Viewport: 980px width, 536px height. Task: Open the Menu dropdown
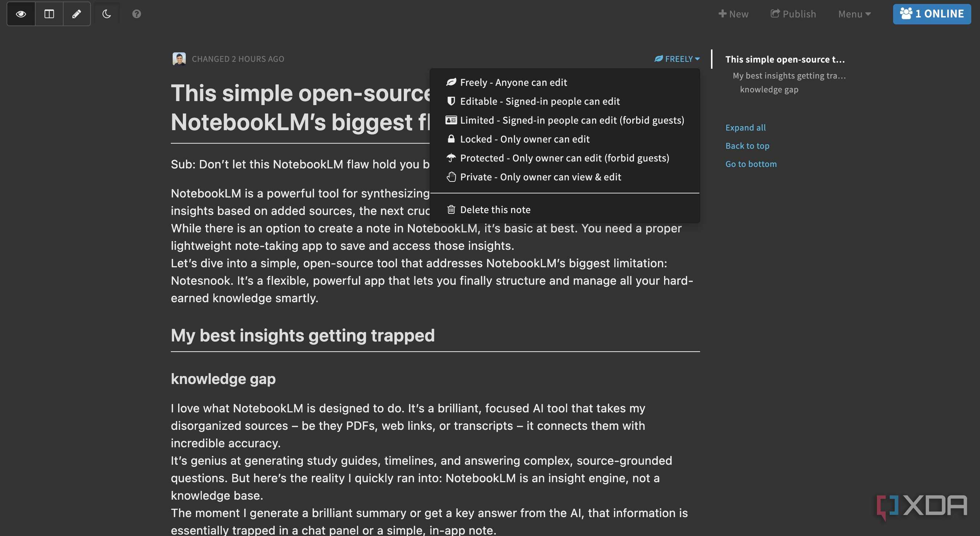(x=854, y=14)
